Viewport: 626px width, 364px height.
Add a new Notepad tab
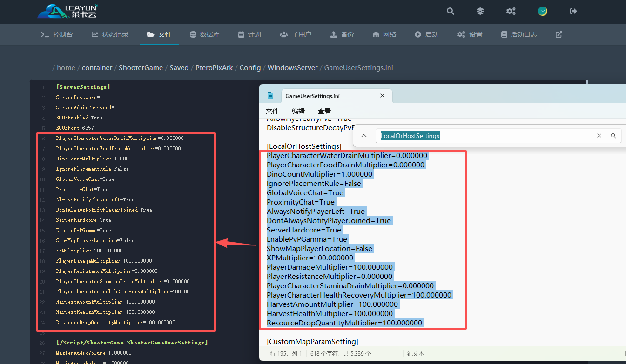[403, 96]
